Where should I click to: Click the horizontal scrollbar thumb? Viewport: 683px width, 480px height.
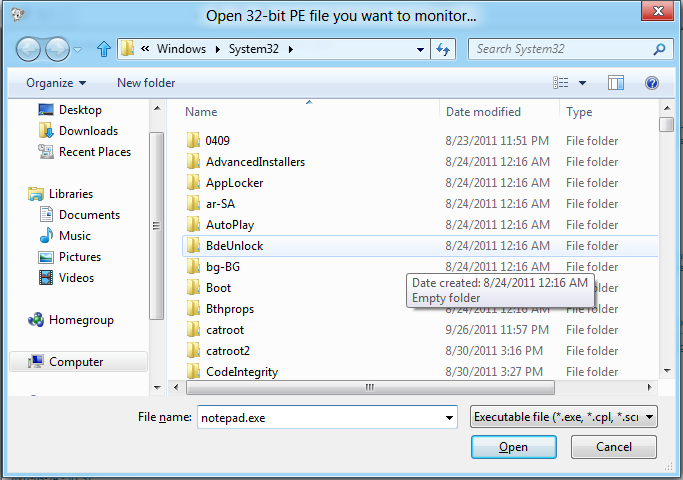coord(368,388)
